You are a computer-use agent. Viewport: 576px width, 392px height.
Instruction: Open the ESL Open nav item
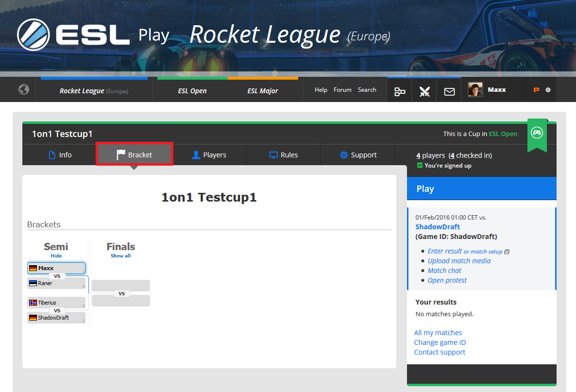click(x=192, y=91)
